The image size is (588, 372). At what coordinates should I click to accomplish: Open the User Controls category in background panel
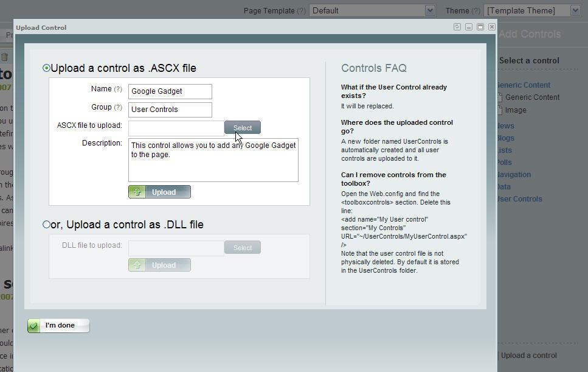click(x=520, y=199)
